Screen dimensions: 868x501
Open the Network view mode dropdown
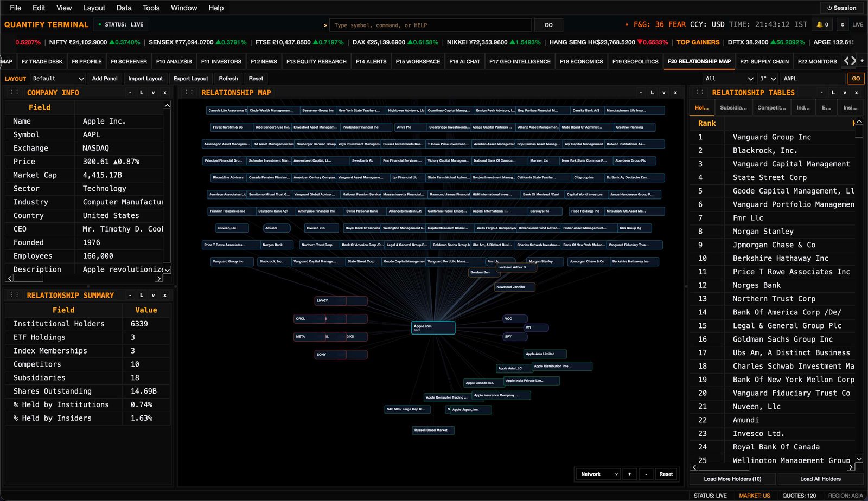coord(597,474)
